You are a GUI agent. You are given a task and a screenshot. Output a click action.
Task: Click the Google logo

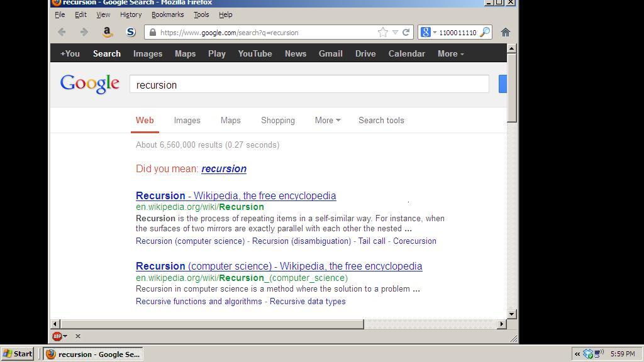[90, 84]
